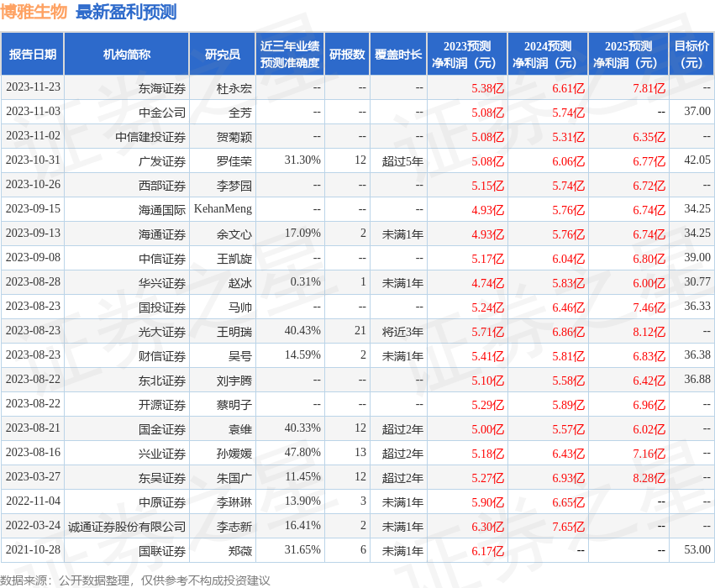The image size is (715, 588).
Task: Select the 目标价 column header
Action: [691, 55]
